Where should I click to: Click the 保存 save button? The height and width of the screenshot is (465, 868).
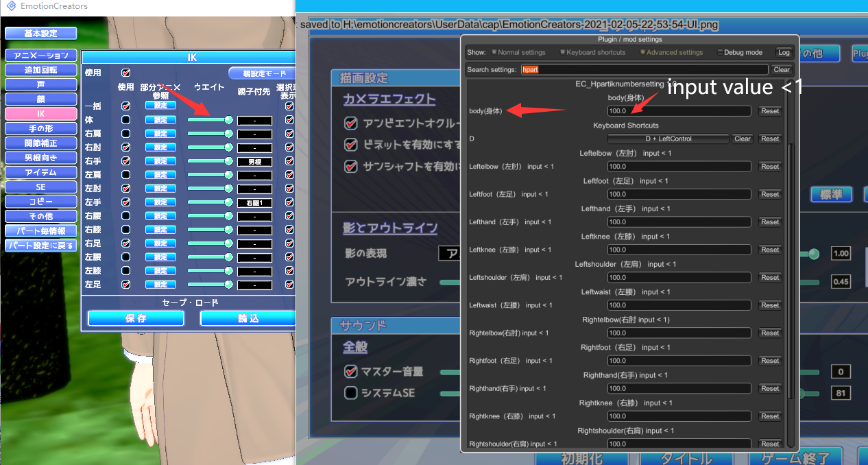136,318
